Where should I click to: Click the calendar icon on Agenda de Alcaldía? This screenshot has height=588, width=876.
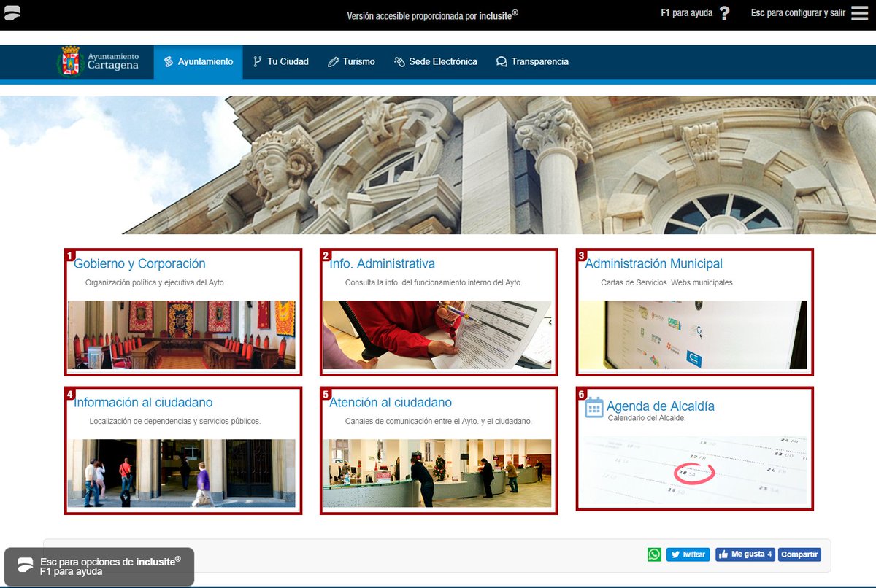pyautogui.click(x=595, y=406)
